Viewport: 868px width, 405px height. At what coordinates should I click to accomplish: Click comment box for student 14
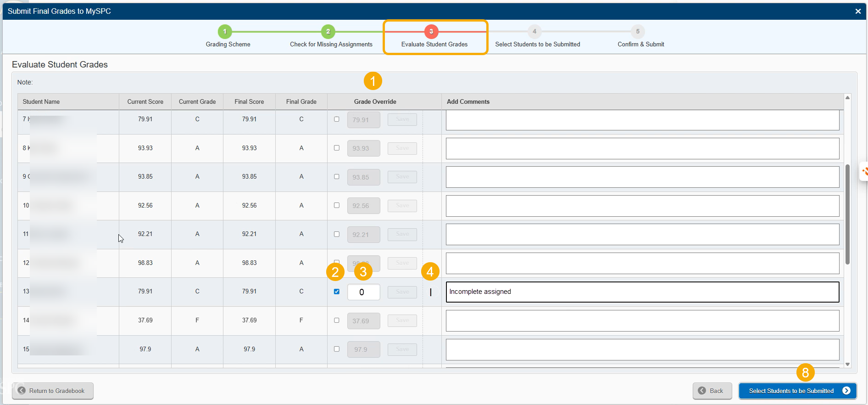click(643, 321)
